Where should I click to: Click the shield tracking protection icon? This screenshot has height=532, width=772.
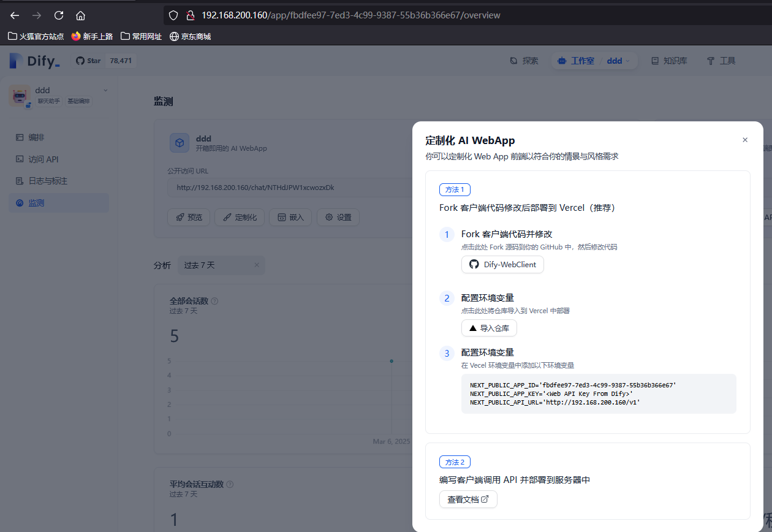[173, 15]
